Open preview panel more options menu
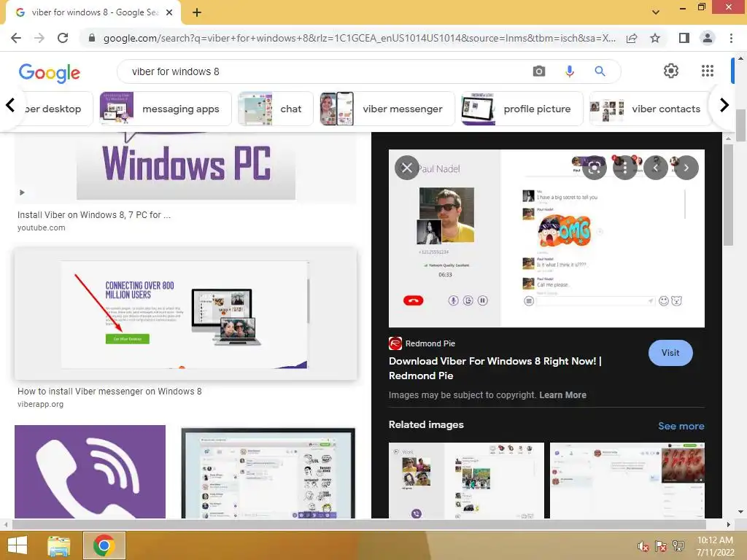747x560 pixels. coord(625,168)
